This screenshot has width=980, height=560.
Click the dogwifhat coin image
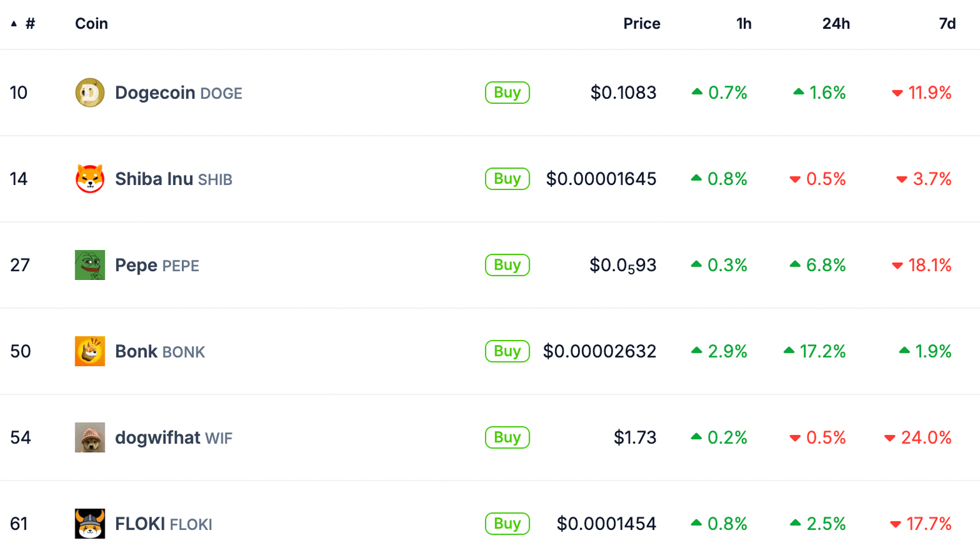[90, 438]
